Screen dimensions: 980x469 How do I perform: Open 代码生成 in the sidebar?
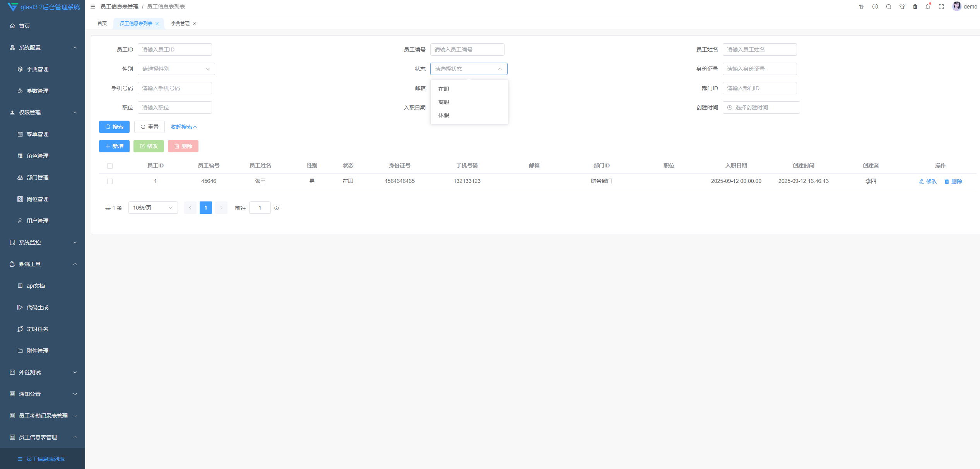point(38,307)
